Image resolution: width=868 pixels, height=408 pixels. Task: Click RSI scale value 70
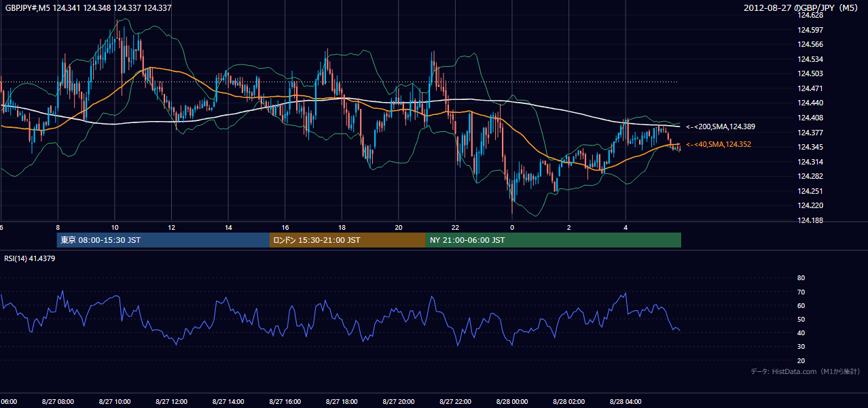click(801, 292)
